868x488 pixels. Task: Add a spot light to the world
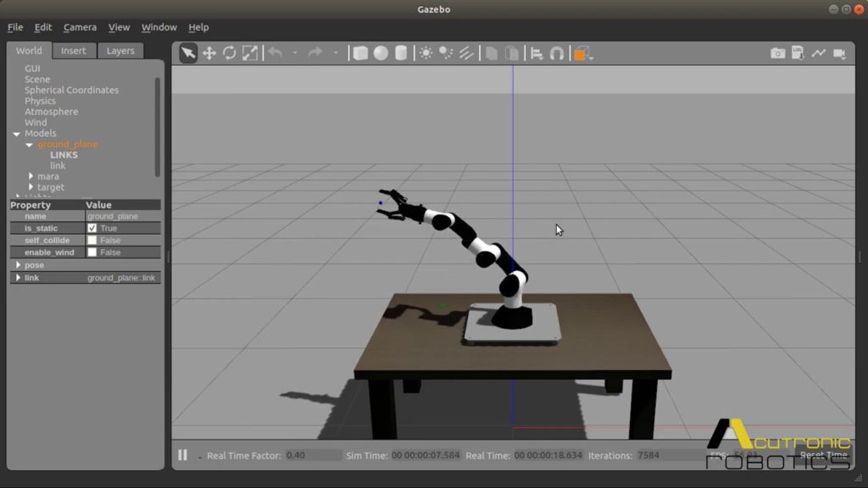(444, 53)
